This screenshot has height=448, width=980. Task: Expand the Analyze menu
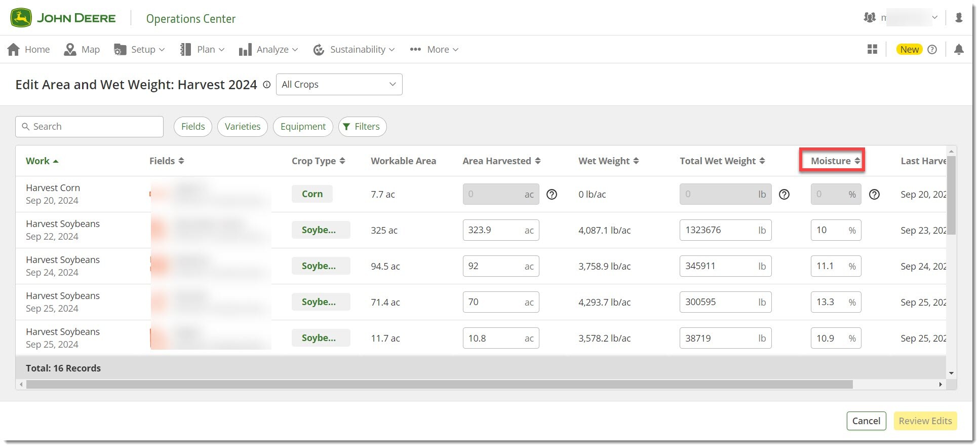coord(268,50)
